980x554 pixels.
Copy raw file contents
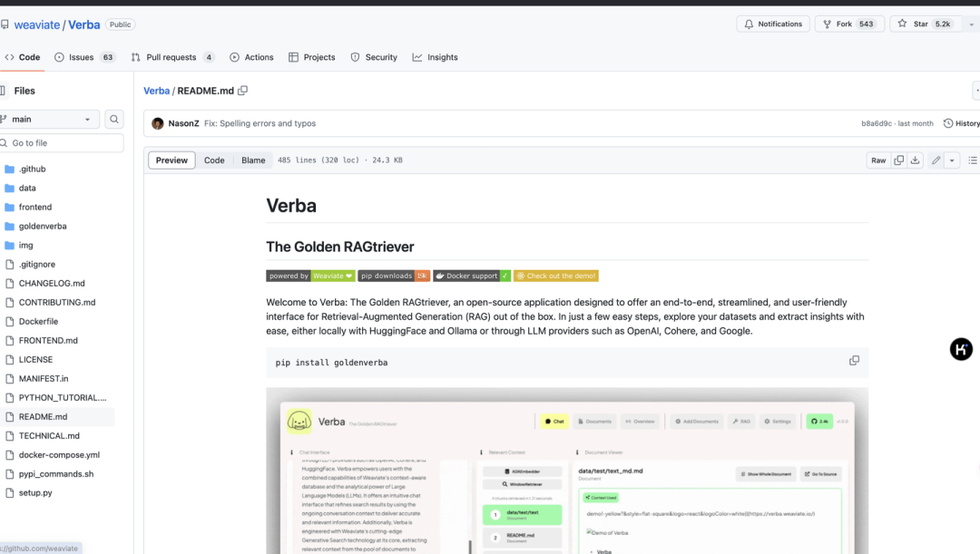pyautogui.click(x=899, y=160)
